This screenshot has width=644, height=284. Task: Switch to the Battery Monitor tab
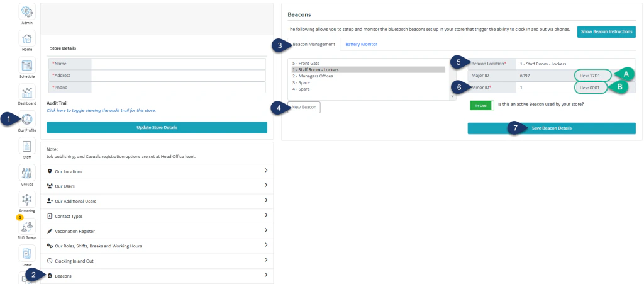(361, 44)
